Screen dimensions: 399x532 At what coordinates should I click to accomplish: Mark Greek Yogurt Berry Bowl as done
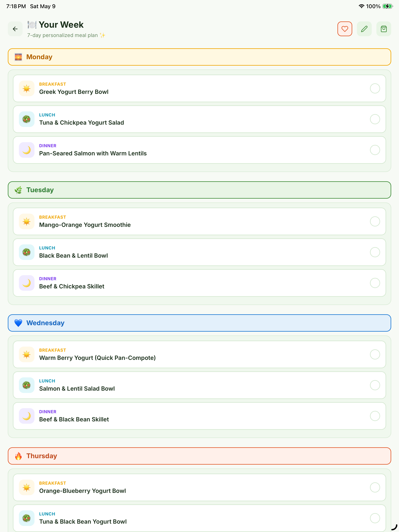tap(375, 89)
